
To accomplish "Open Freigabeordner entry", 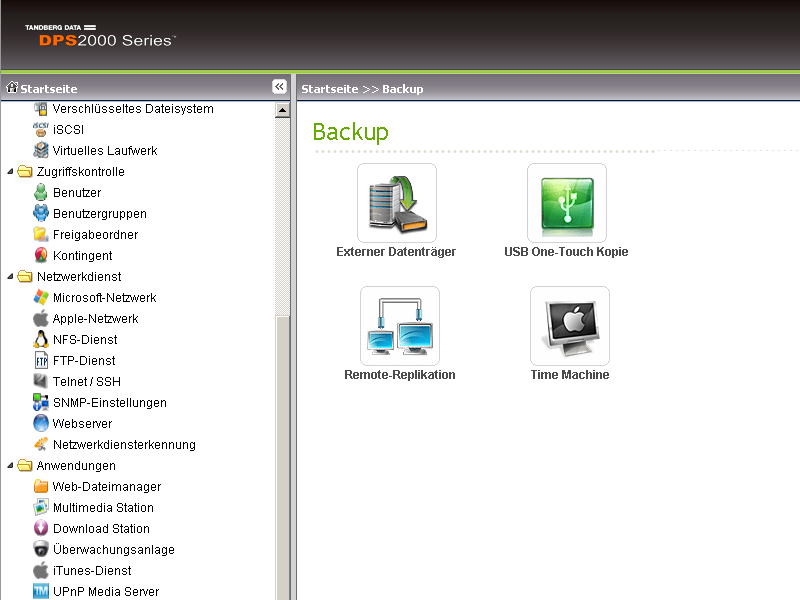I will 95,235.
